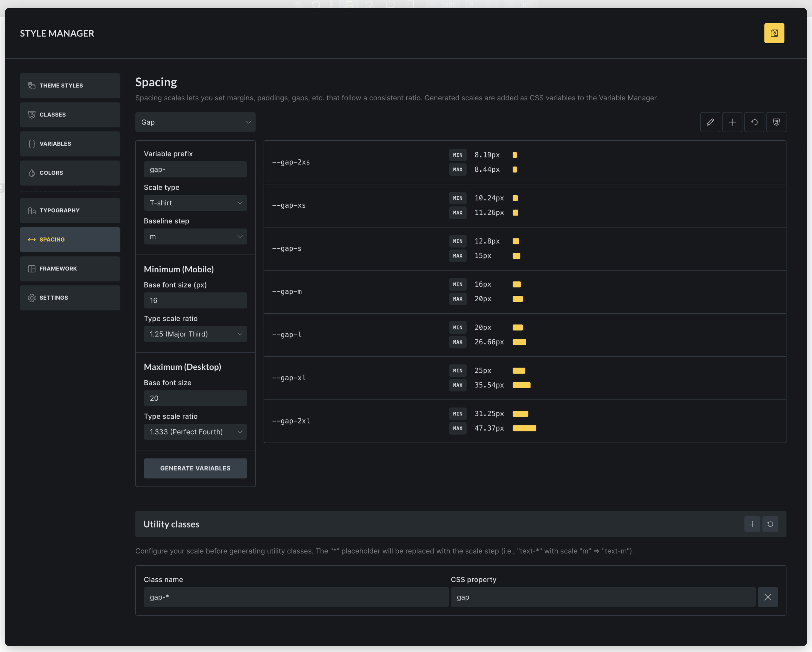Viewport: 812px width, 652px height.
Task: Go to the Theme Styles section
Action: click(x=70, y=86)
